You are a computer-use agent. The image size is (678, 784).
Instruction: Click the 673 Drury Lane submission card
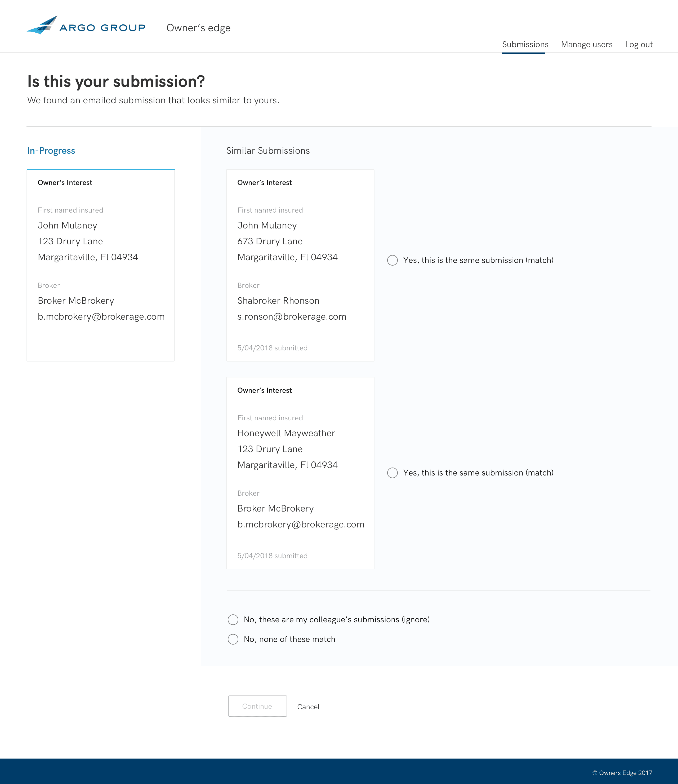coord(300,265)
